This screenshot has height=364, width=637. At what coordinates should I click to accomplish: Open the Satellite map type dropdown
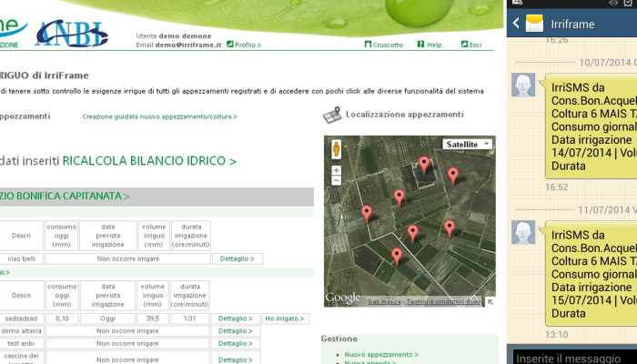tap(467, 144)
